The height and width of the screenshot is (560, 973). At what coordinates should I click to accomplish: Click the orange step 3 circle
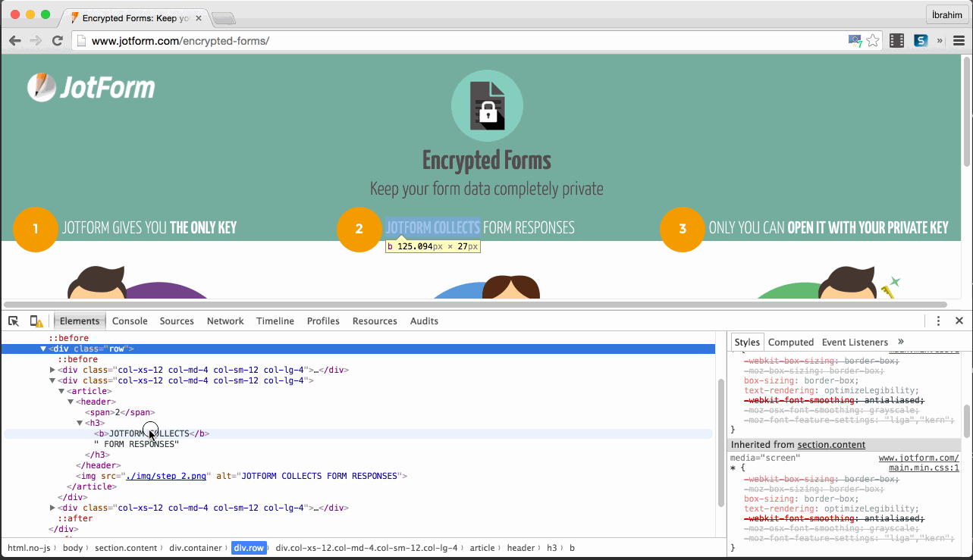(x=682, y=228)
